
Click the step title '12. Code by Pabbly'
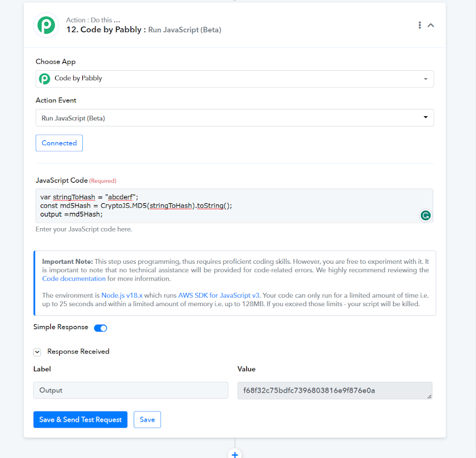pos(104,30)
